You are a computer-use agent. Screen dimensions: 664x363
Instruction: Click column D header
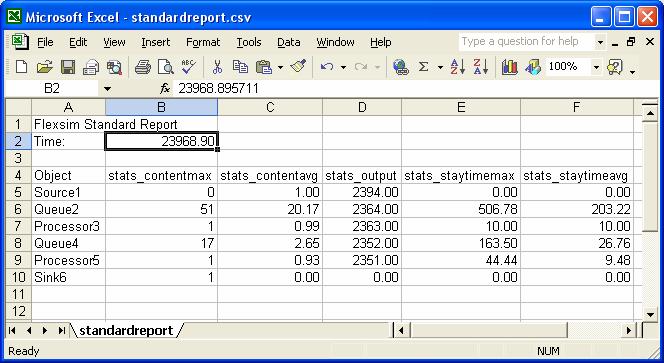click(x=362, y=107)
